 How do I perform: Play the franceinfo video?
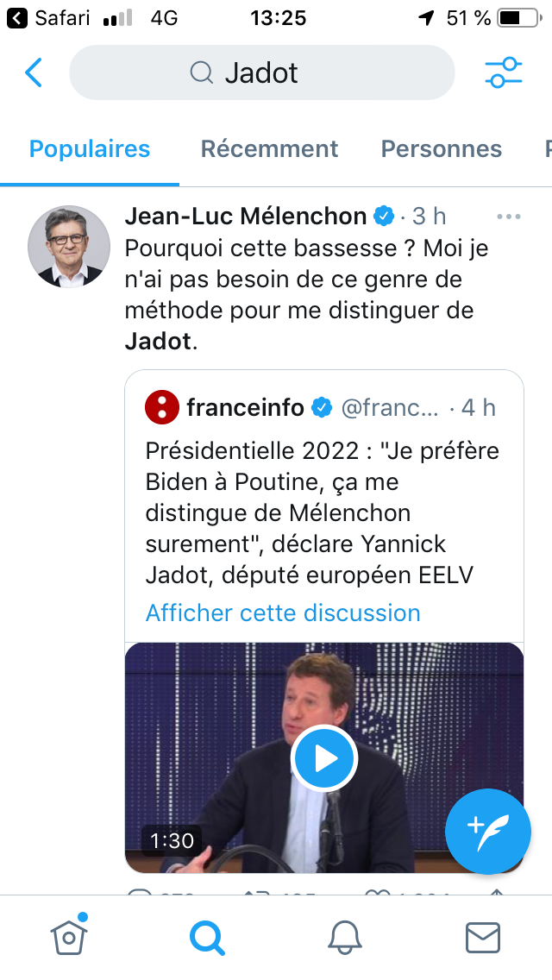(x=324, y=758)
